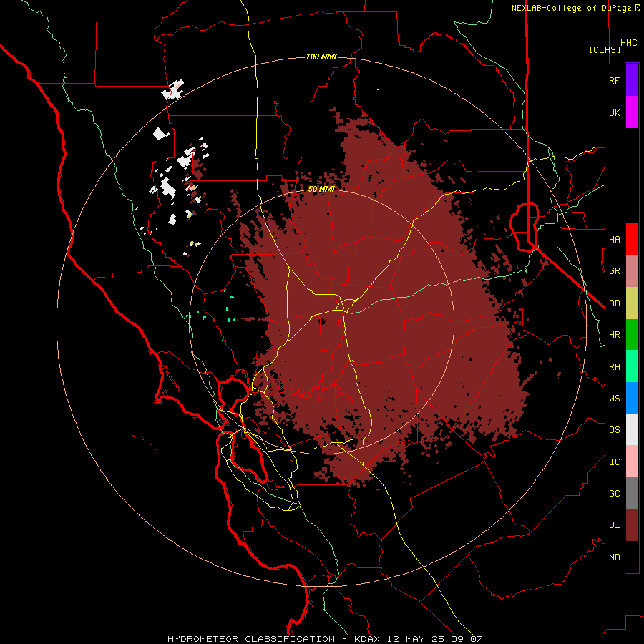Click the '[CLAS]' units label

pos(605,49)
